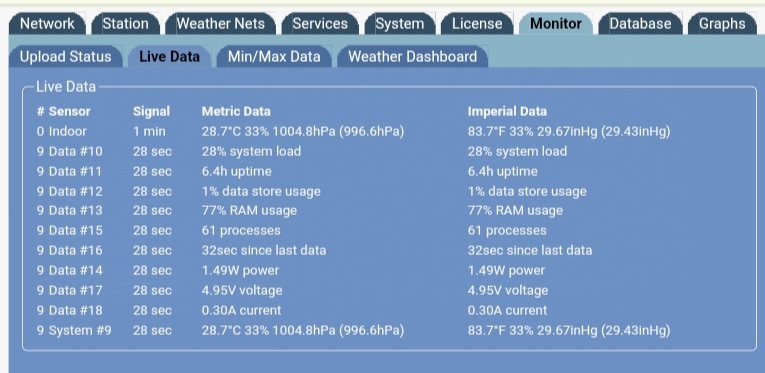Select the Live Data sub-tab

(x=169, y=57)
